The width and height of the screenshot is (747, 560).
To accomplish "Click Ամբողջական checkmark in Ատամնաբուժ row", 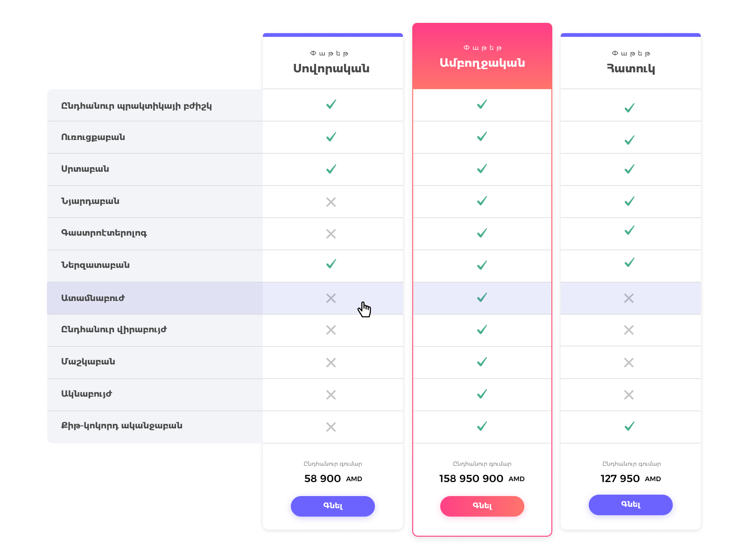I will click(482, 297).
